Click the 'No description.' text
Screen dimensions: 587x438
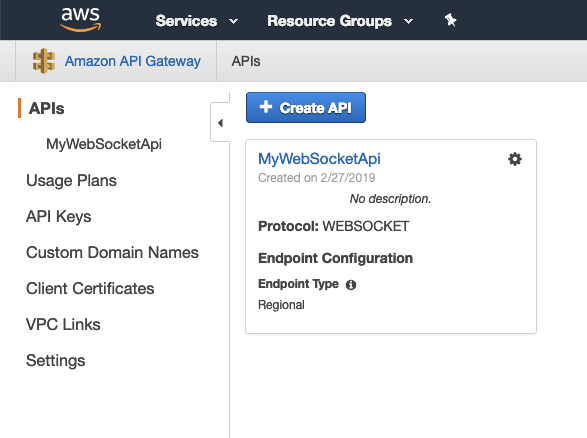click(x=390, y=199)
